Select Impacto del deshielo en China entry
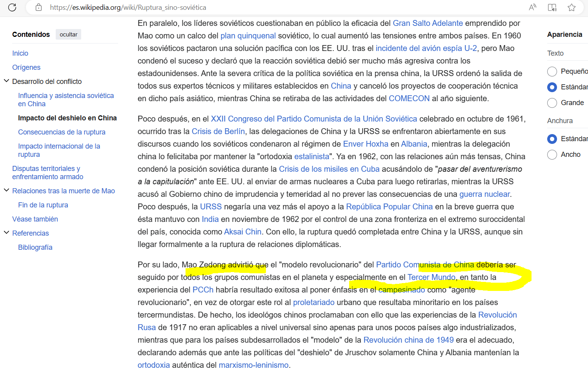 coord(67,118)
